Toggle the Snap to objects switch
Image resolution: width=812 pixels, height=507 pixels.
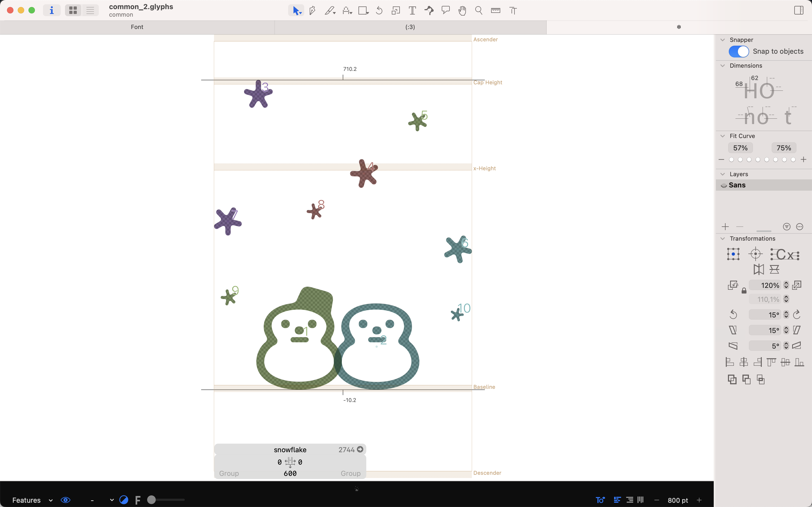tap(739, 51)
